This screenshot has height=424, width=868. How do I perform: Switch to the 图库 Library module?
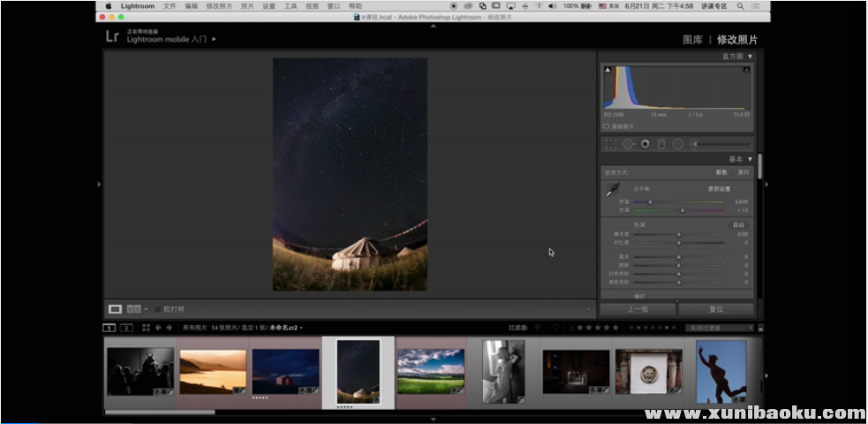[x=692, y=40]
